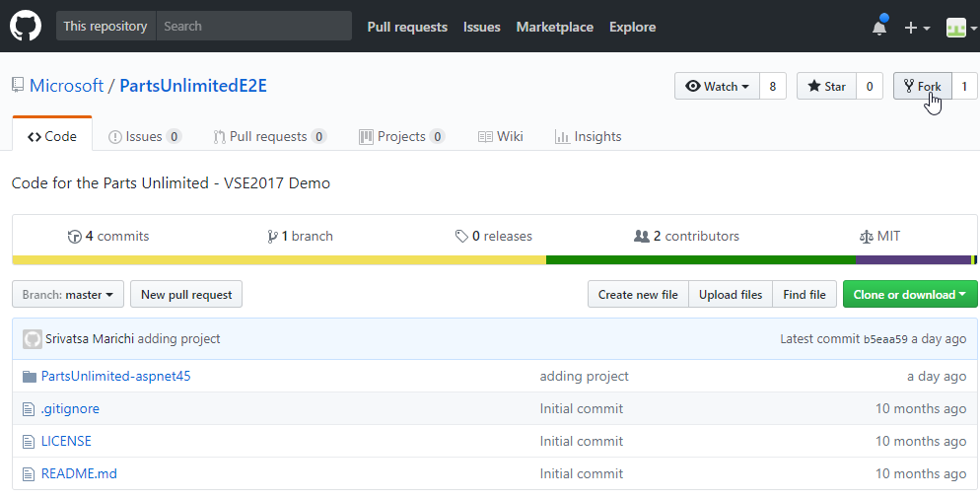Click the top adding project commit message

tap(178, 339)
